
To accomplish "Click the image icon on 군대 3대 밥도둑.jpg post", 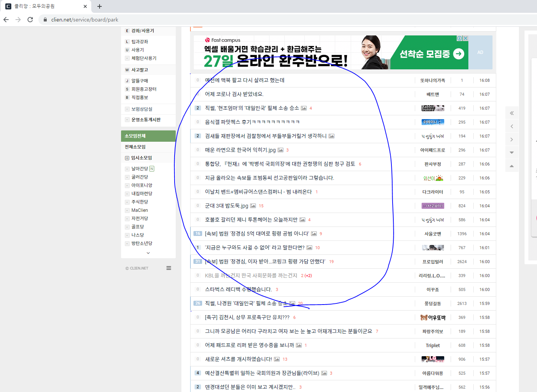I will coord(253,206).
